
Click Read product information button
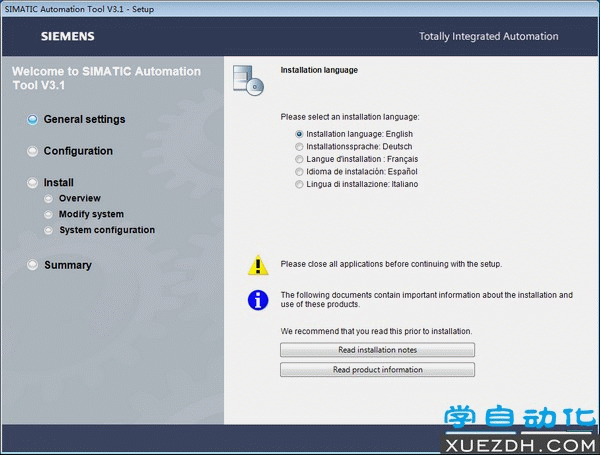click(x=377, y=370)
